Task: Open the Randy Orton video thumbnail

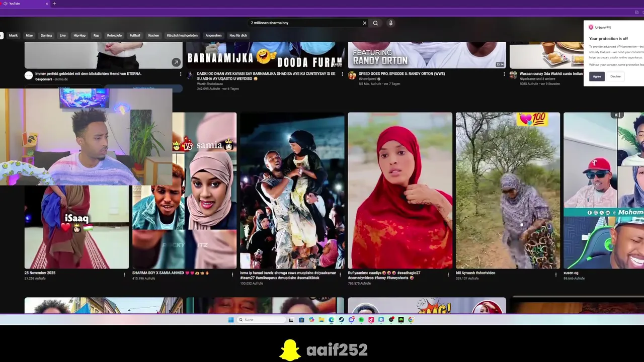Action: click(x=427, y=55)
